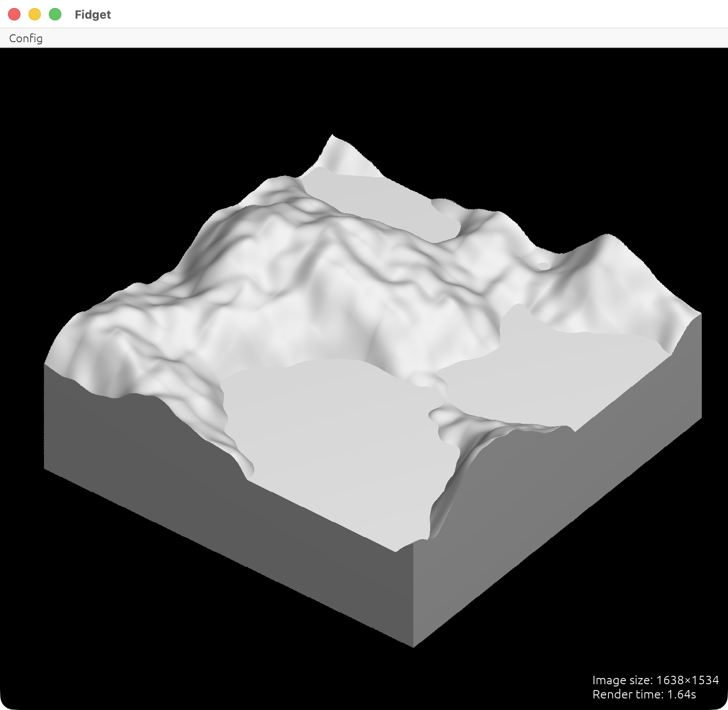The height and width of the screenshot is (710, 728).
Task: Click the Image size readout text
Action: (656, 680)
